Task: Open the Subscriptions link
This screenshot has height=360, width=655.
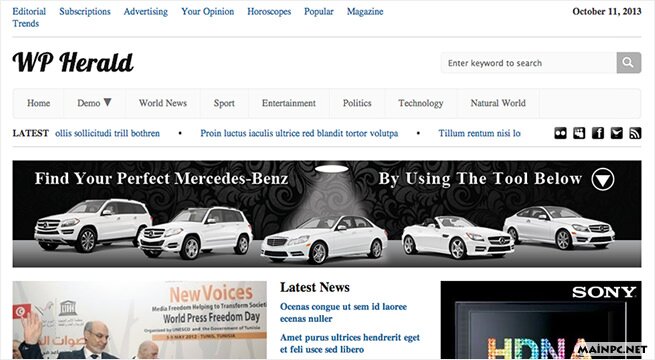Action: pos(85,11)
